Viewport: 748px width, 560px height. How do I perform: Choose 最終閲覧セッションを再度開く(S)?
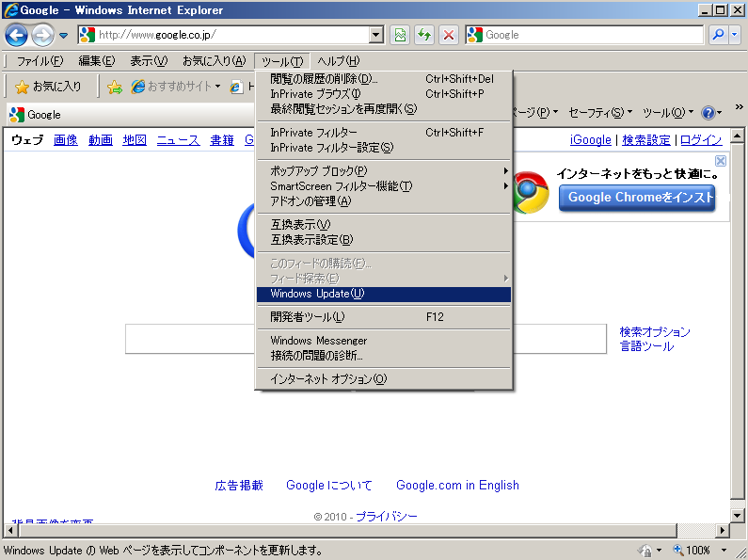(384, 109)
